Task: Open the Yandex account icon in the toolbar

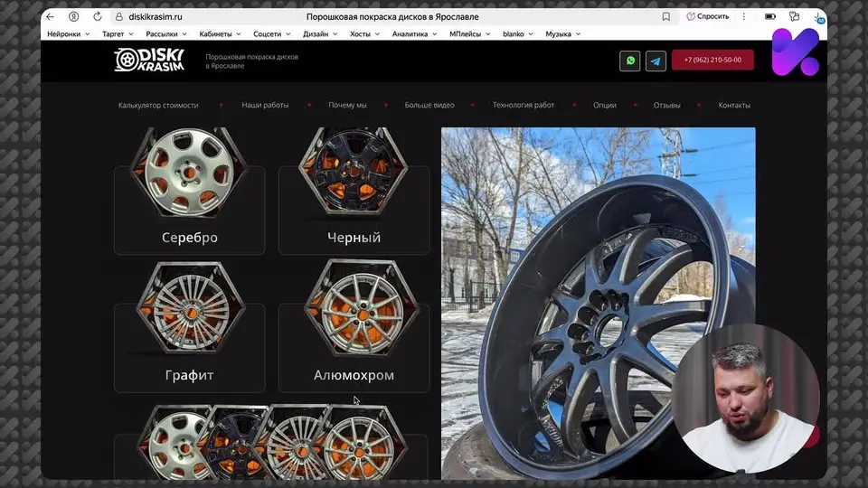Action: tap(73, 16)
